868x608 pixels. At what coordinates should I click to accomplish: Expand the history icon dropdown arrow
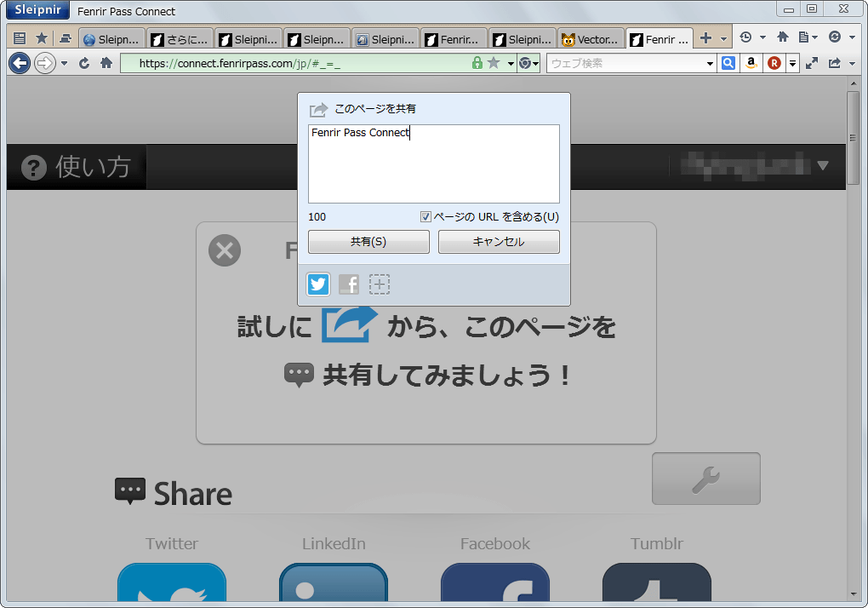762,37
